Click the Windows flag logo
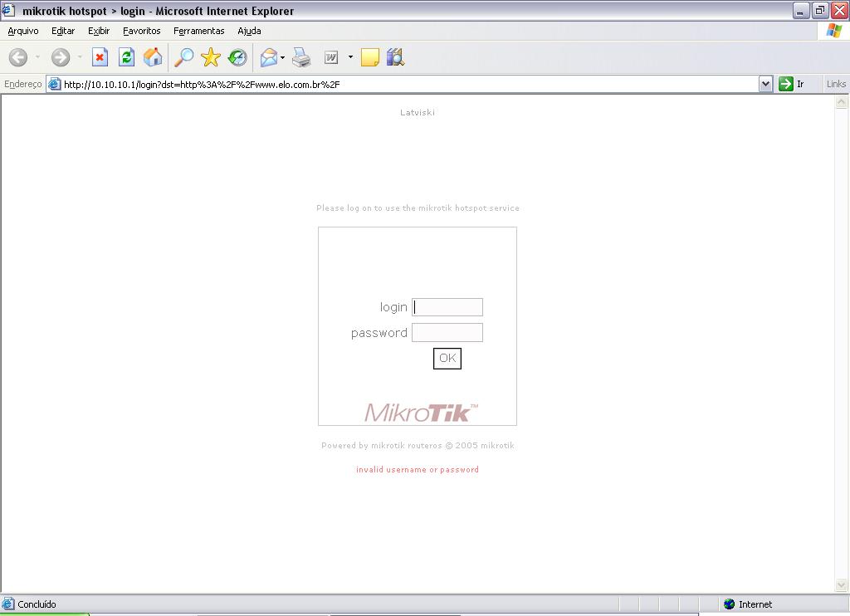850x616 pixels. [834, 31]
